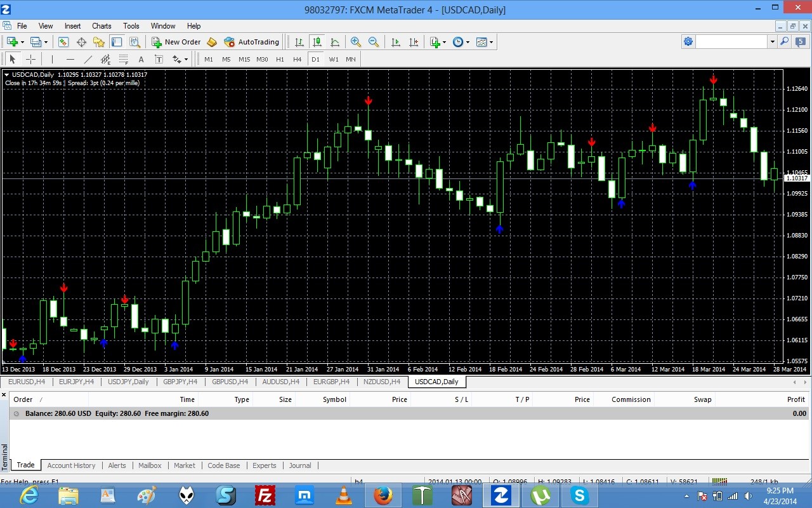Switch timeframe to M1
The image size is (812, 508).
point(209,59)
